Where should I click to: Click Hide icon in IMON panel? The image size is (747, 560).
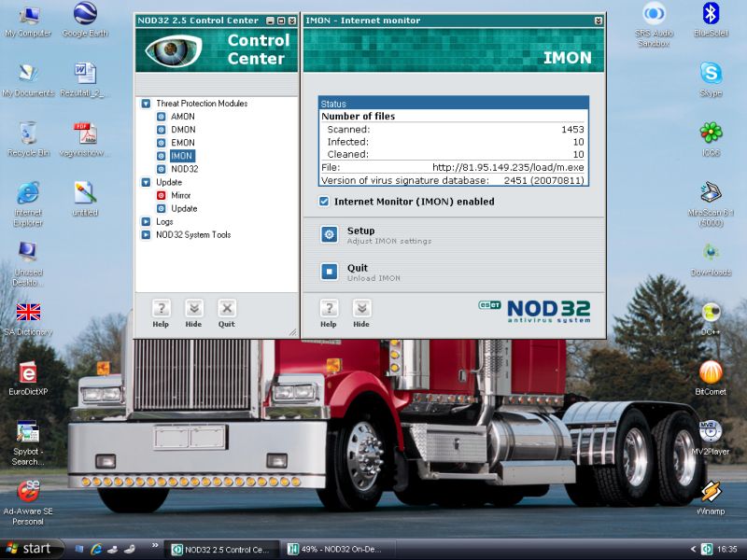click(361, 308)
